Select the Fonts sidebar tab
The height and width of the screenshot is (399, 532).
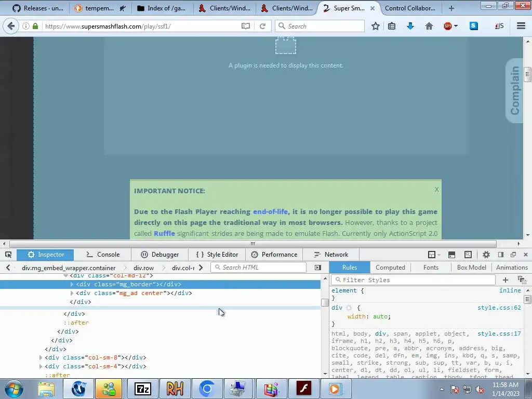click(431, 268)
